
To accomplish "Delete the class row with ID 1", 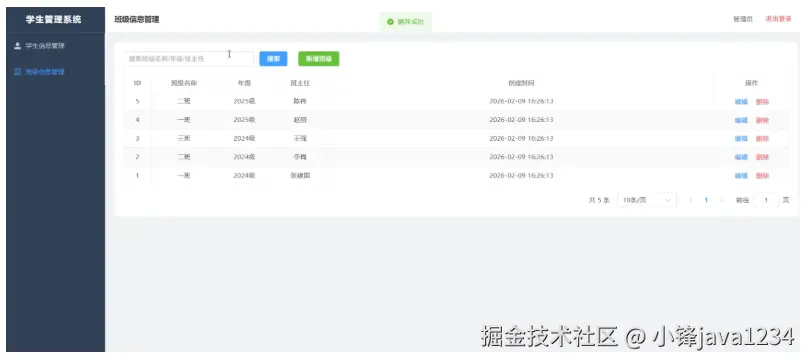I will [762, 176].
